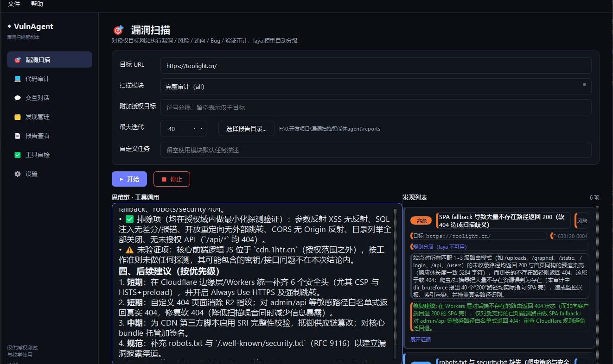This screenshot has height=364, width=613.
Task: Click the 附加授权目标 input field
Action: coord(376,107)
